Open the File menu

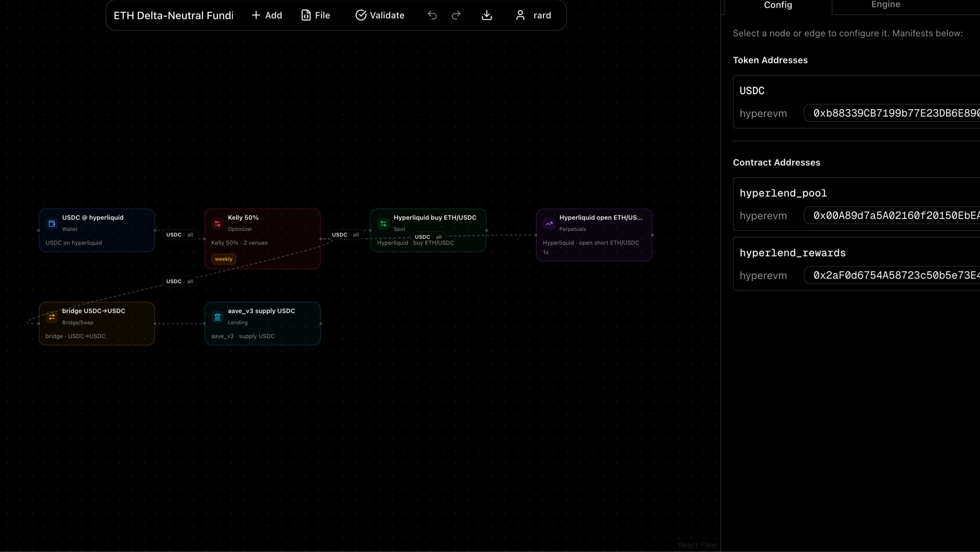pyautogui.click(x=315, y=15)
